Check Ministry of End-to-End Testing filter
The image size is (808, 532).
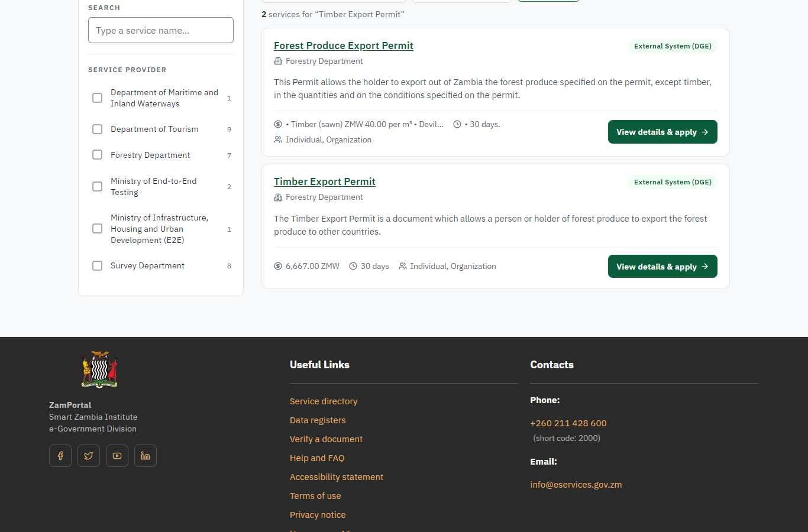click(x=98, y=187)
